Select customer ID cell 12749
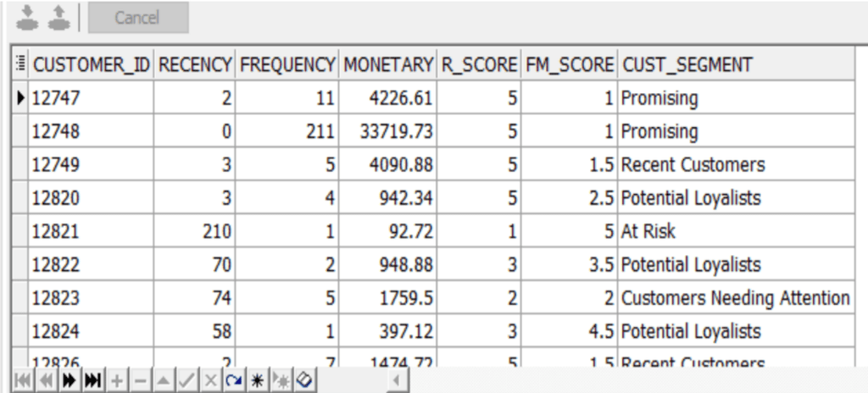Viewport: 868px width, 393px height. click(91, 164)
